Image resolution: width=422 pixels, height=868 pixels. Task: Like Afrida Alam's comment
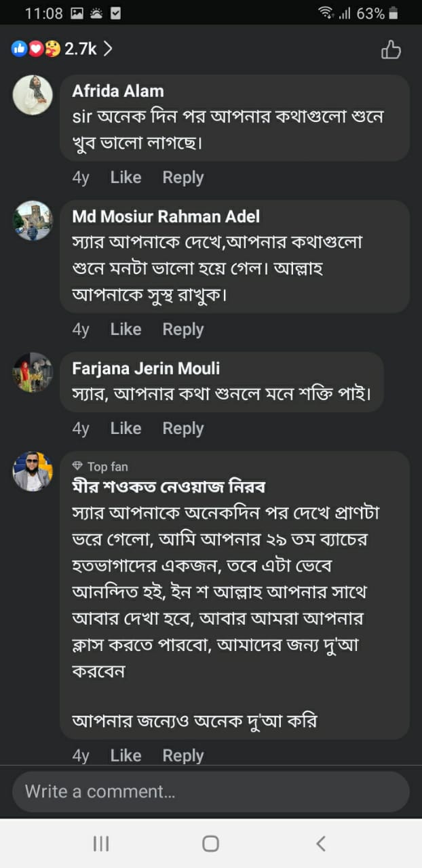126,178
